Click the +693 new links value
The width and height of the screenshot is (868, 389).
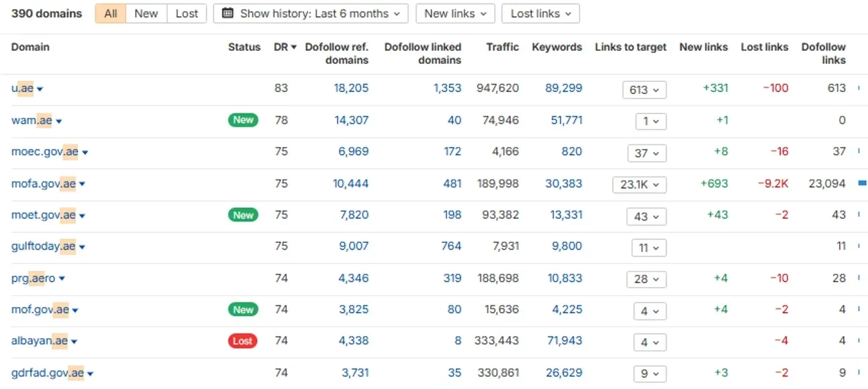[714, 183]
